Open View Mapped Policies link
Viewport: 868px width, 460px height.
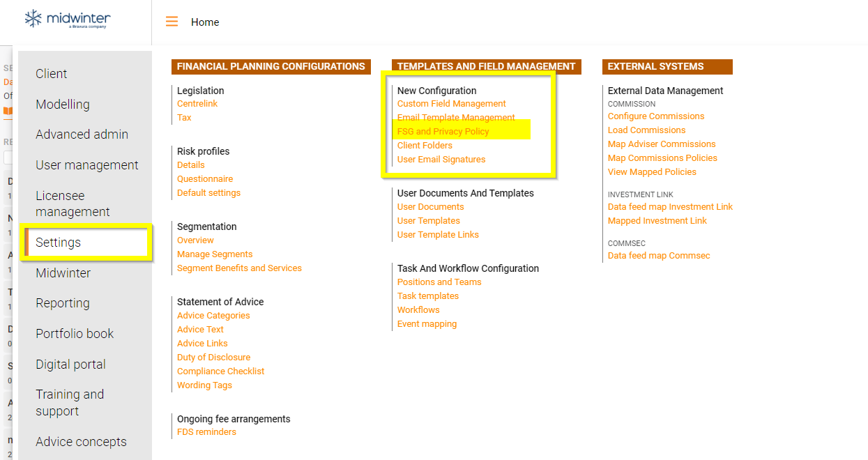coord(652,172)
